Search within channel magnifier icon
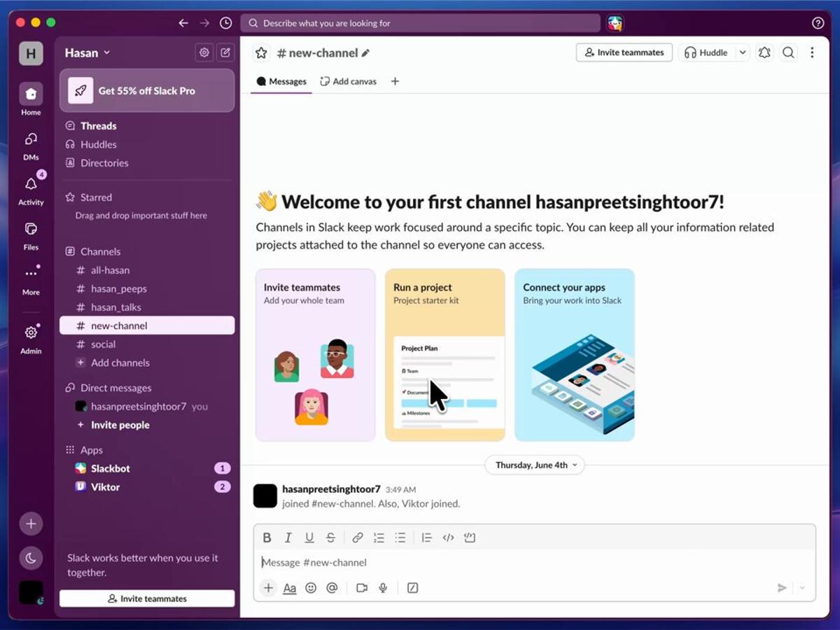The image size is (840, 630). (788, 52)
